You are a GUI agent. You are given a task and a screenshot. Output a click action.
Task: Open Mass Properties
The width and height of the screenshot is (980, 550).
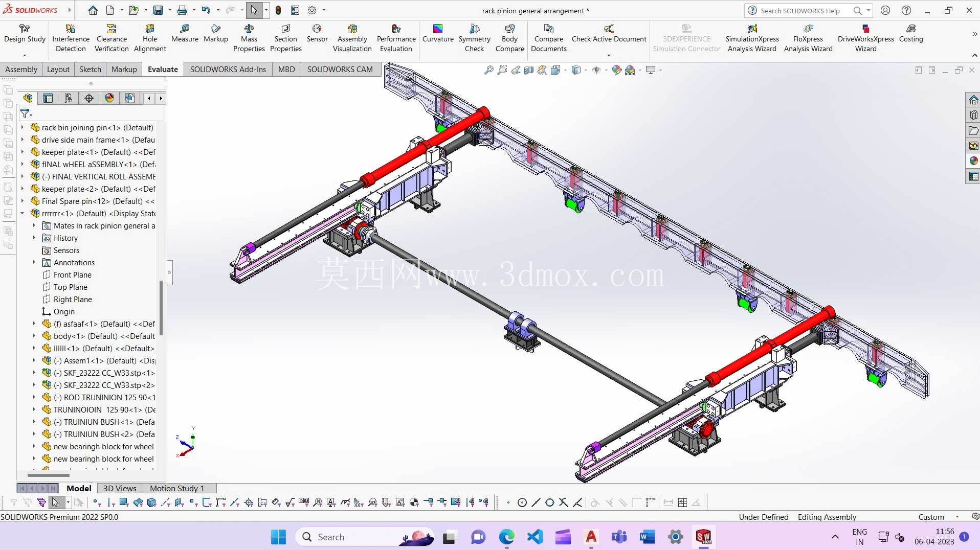pyautogui.click(x=249, y=38)
